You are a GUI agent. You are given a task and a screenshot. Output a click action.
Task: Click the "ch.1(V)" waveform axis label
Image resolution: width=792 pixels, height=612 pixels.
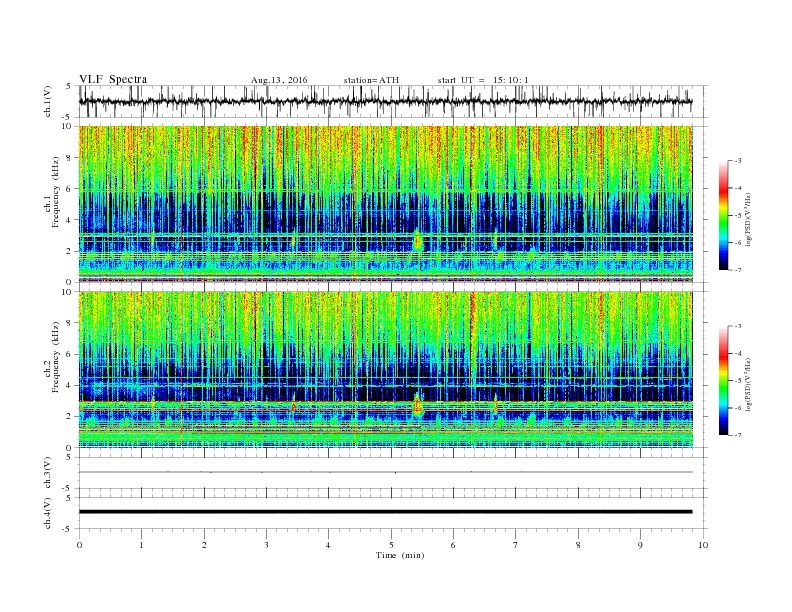pos(48,101)
